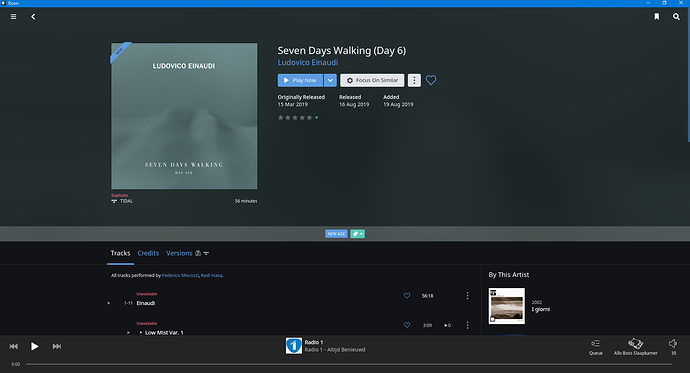Click the page vertical scrollbar
The width and height of the screenshot is (690, 373).
click(x=688, y=75)
